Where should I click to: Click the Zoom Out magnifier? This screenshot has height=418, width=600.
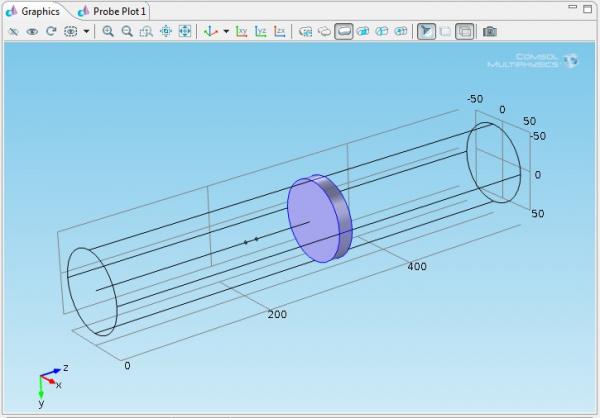[x=127, y=31]
